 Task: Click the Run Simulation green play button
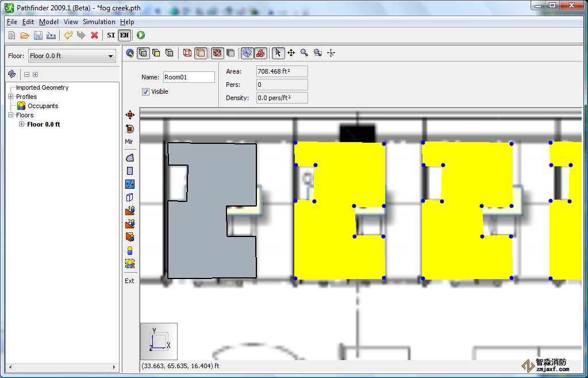click(x=141, y=36)
